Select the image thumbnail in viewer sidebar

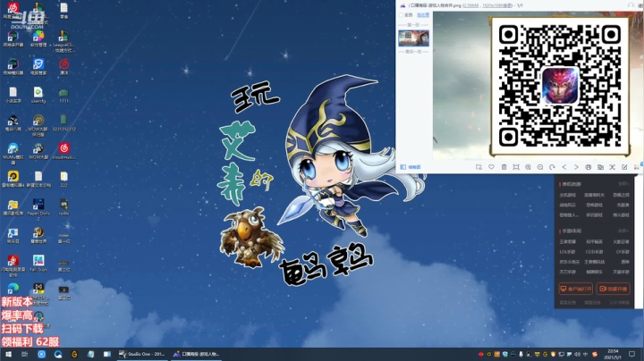(x=413, y=38)
